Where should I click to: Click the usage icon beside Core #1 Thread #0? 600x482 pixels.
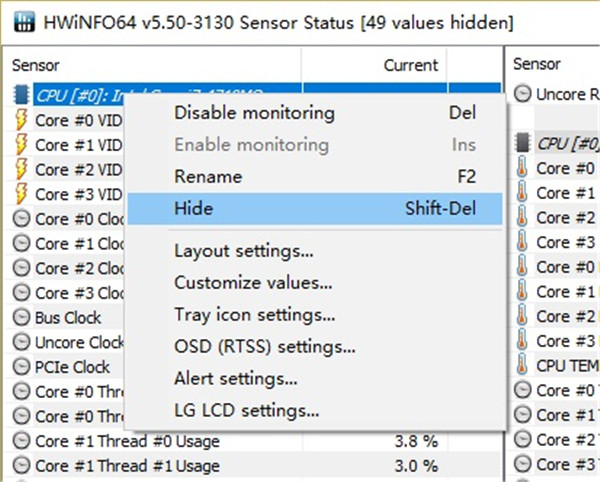click(21, 441)
